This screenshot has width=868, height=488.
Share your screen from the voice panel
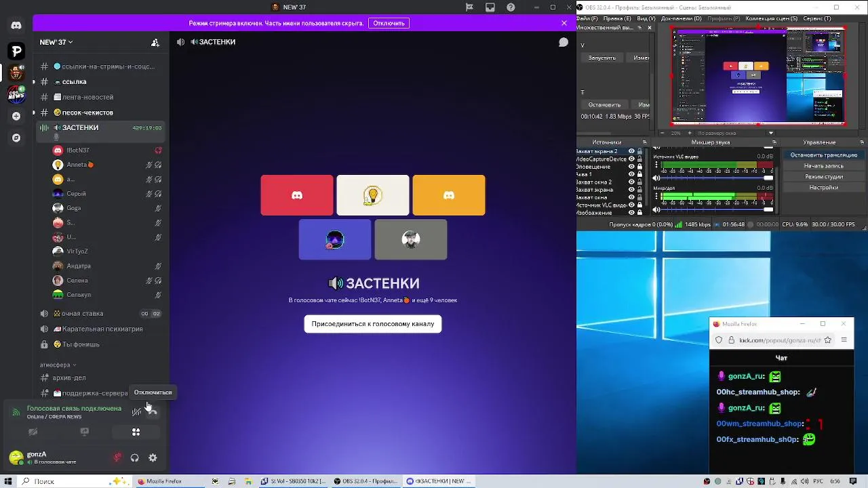click(x=85, y=432)
